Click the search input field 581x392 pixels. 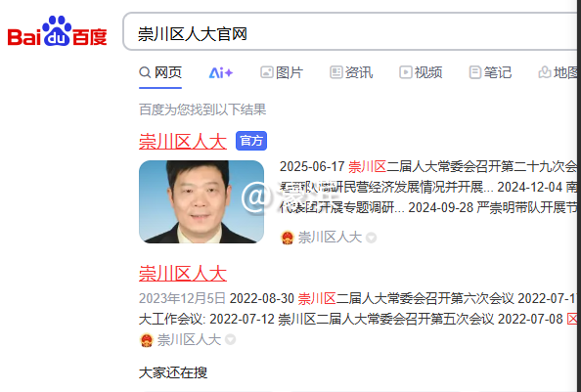[351, 31]
